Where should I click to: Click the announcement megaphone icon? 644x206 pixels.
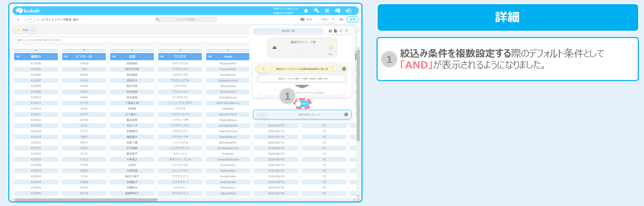[x=337, y=10]
